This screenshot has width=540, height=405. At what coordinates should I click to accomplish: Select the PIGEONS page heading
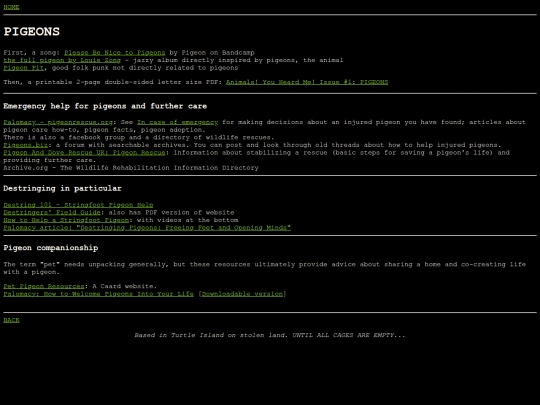pyautogui.click(x=32, y=32)
